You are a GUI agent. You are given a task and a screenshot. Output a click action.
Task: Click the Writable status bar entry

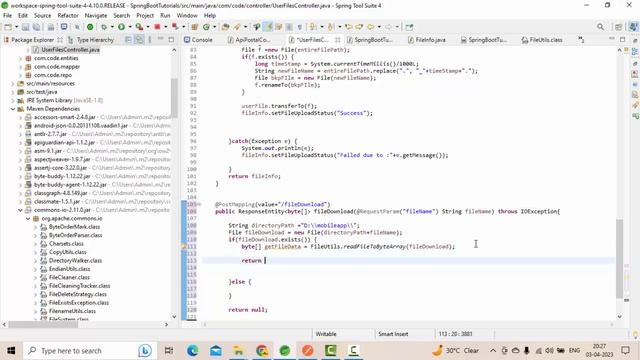point(326,334)
